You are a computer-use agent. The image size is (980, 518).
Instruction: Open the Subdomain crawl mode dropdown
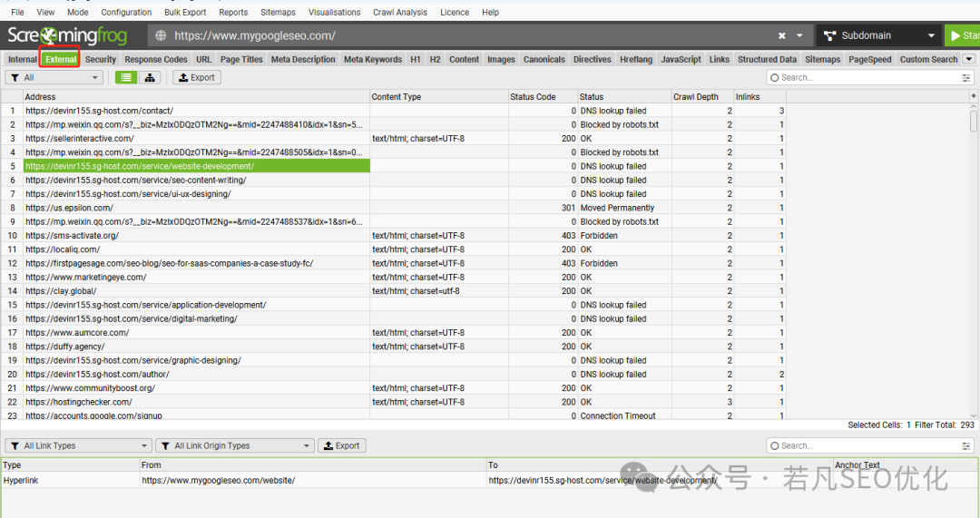878,35
